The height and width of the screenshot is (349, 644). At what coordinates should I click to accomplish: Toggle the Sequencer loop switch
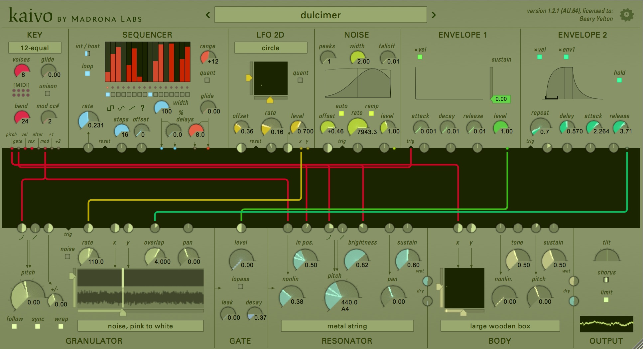click(x=87, y=74)
